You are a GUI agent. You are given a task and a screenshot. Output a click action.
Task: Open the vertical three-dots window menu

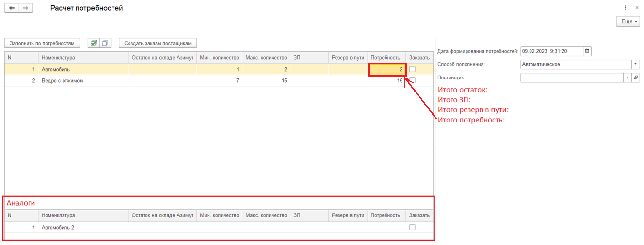pos(626,8)
